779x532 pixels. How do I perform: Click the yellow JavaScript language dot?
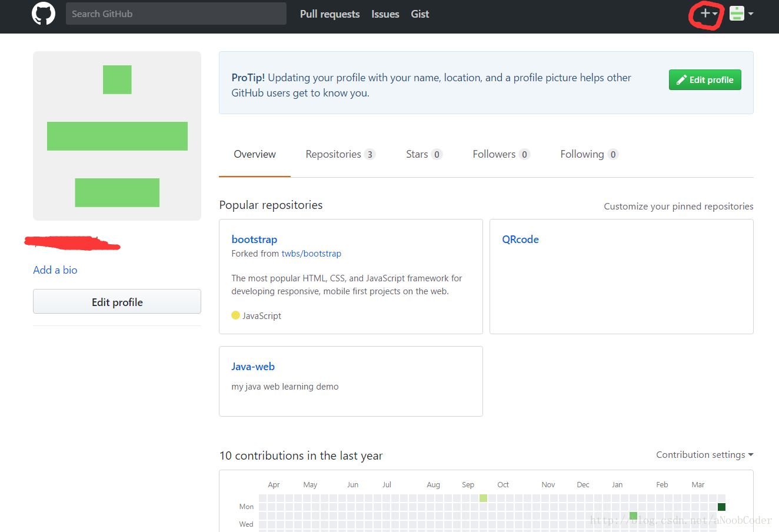(x=235, y=315)
